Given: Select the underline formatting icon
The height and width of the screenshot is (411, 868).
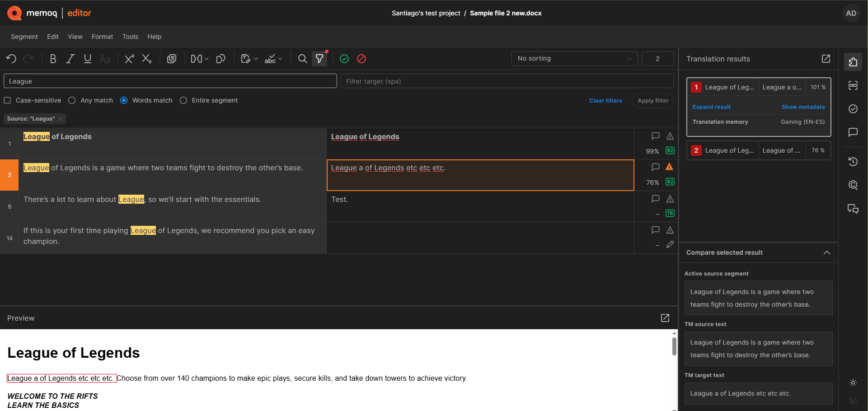Looking at the screenshot, I should point(87,59).
